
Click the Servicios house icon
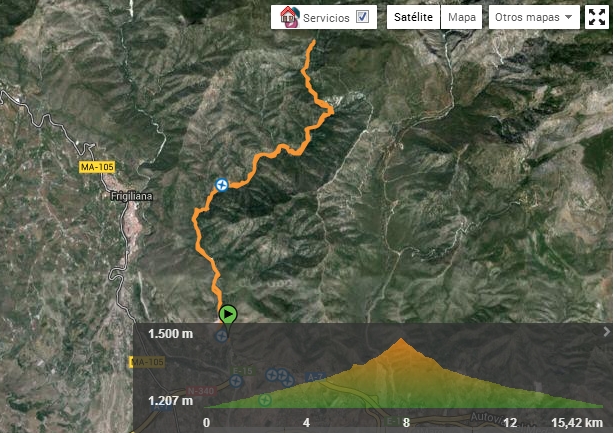point(289,17)
